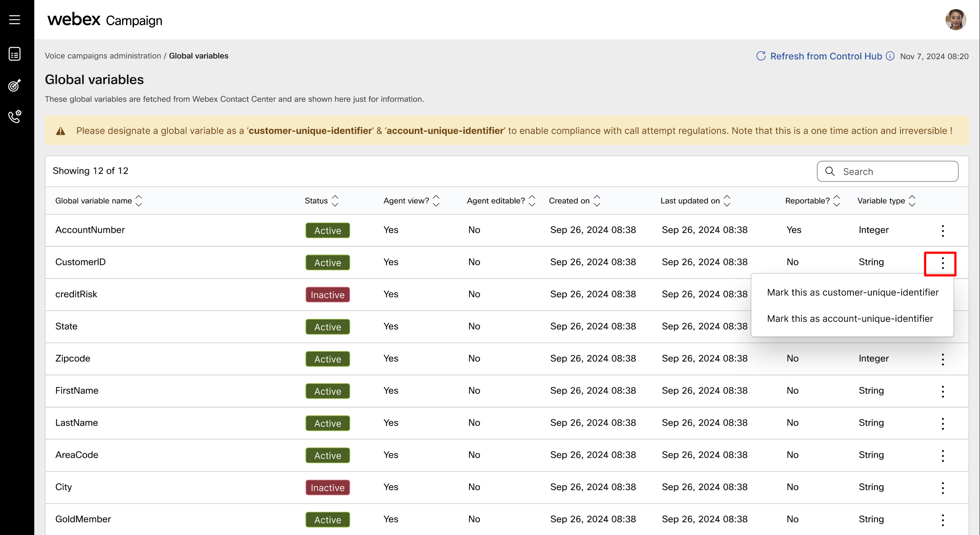Image resolution: width=980 pixels, height=535 pixels.
Task: Sort by Variable type column
Action: (x=912, y=201)
